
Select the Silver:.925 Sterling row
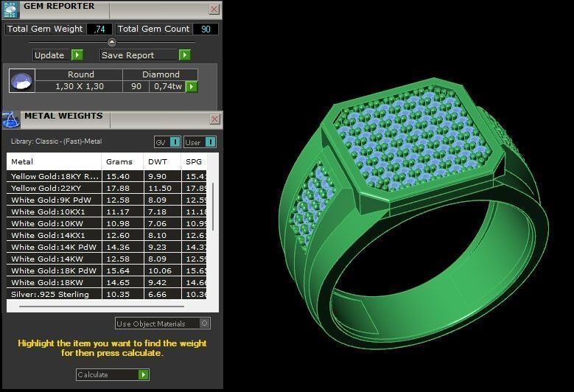(107, 294)
